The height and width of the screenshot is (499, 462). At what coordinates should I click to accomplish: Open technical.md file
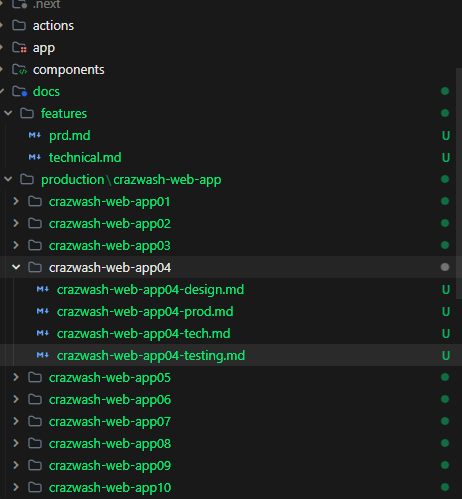(85, 158)
